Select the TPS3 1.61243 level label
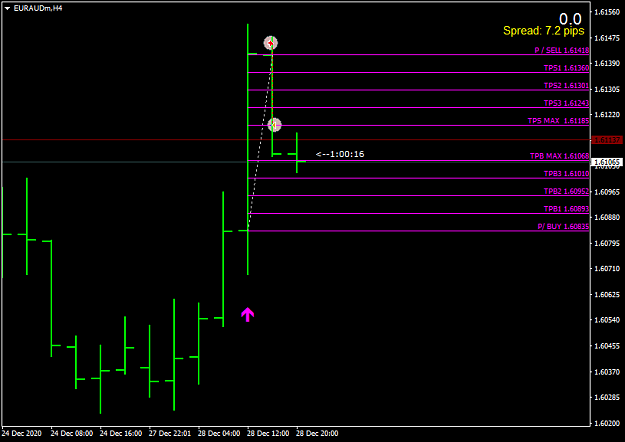 coord(566,103)
